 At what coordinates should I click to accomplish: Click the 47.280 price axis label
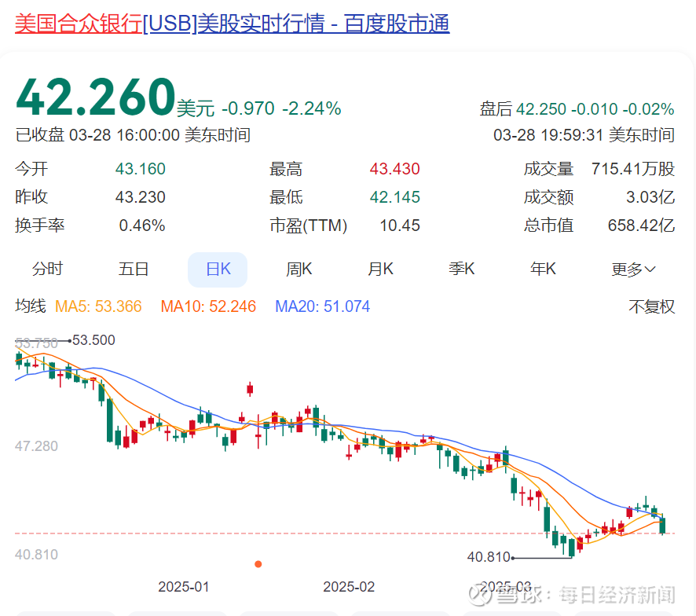click(36, 446)
